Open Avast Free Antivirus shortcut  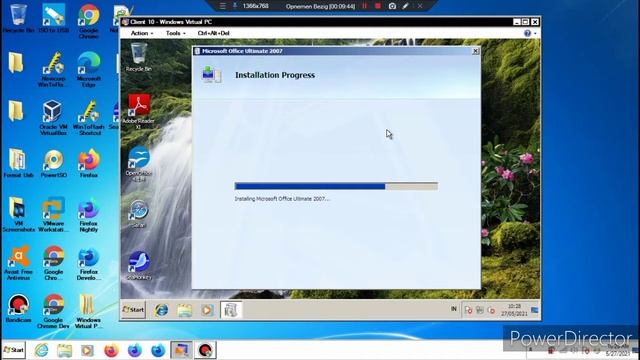(18, 262)
